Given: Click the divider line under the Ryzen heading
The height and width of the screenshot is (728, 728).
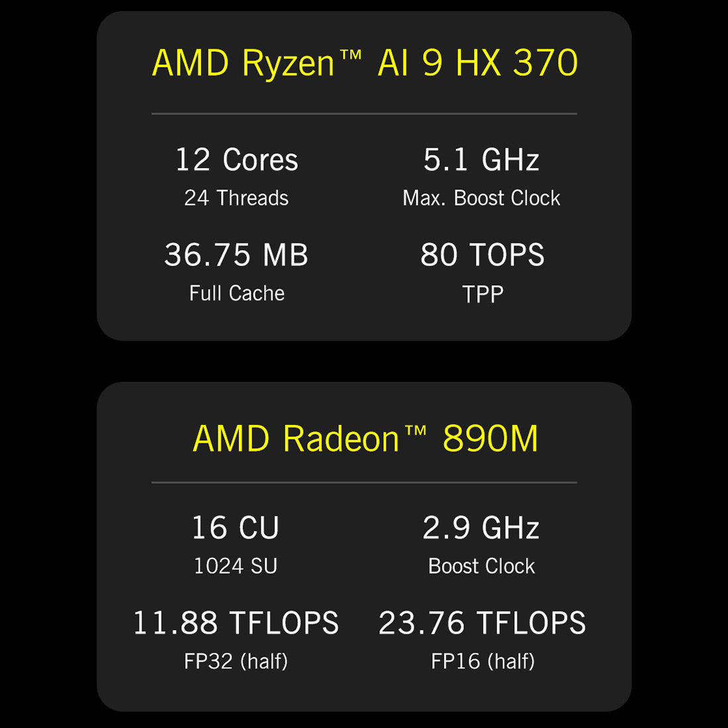Looking at the screenshot, I should click(364, 114).
